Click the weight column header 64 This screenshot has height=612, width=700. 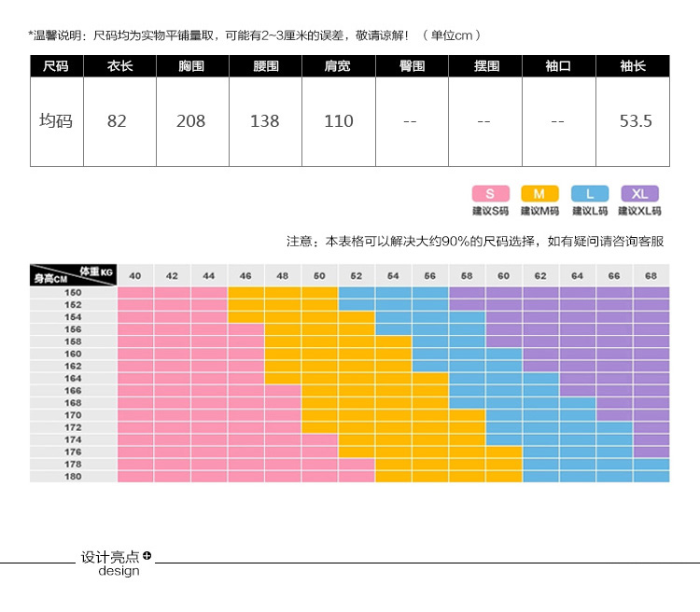click(x=577, y=276)
